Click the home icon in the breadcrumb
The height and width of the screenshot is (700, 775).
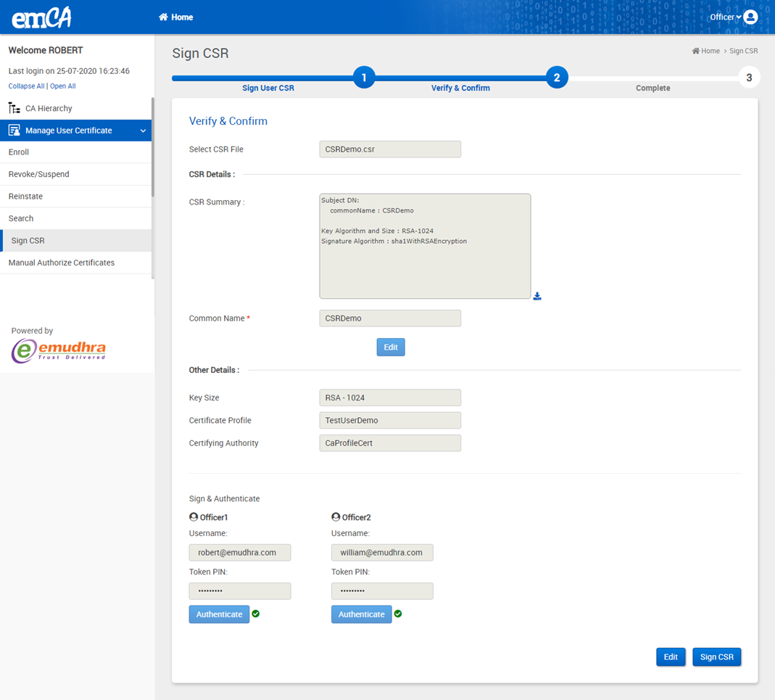696,52
